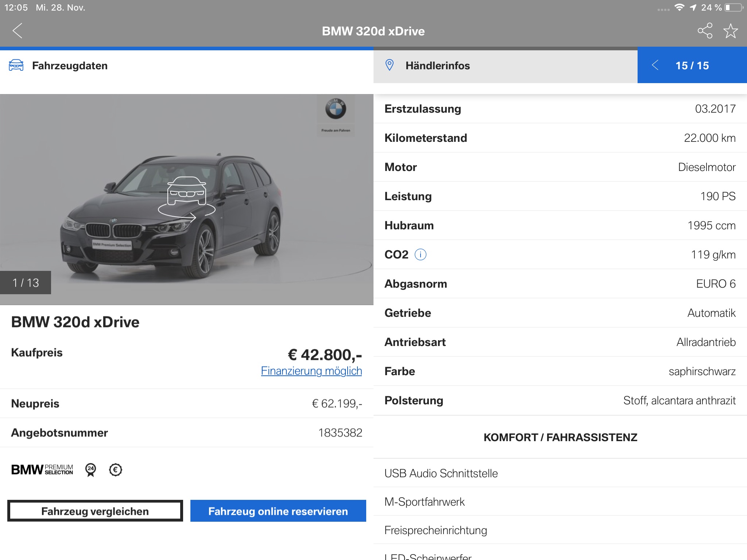This screenshot has width=747, height=560.
Task: Tap the back arrow in header
Action: pyautogui.click(x=18, y=31)
